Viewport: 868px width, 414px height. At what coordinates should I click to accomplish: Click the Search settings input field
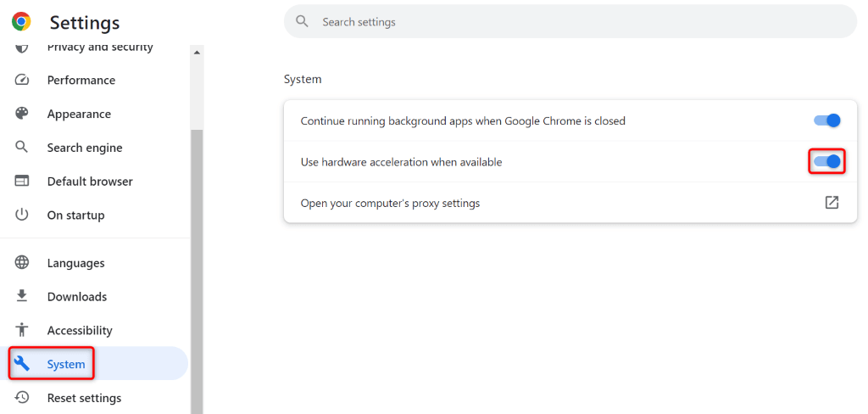[576, 22]
